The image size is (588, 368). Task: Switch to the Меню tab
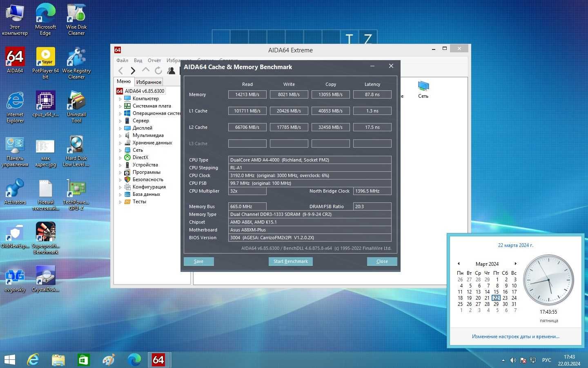click(x=124, y=81)
